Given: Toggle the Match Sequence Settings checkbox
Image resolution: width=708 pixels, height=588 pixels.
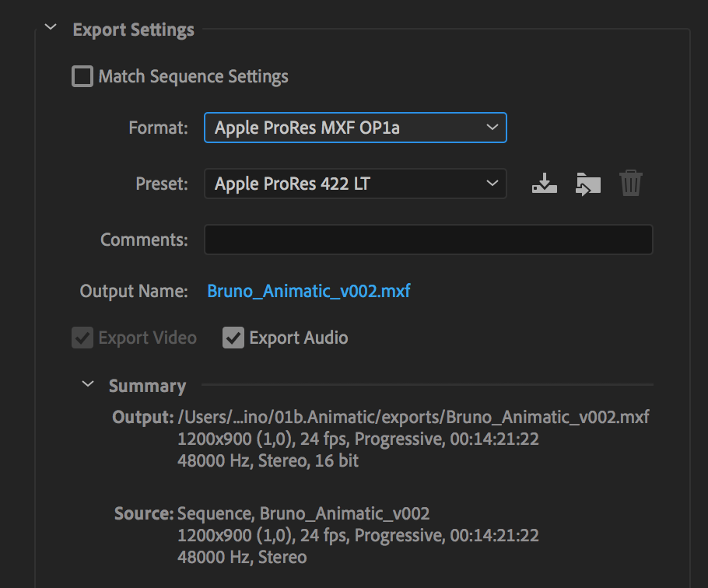Looking at the screenshot, I should coord(82,76).
